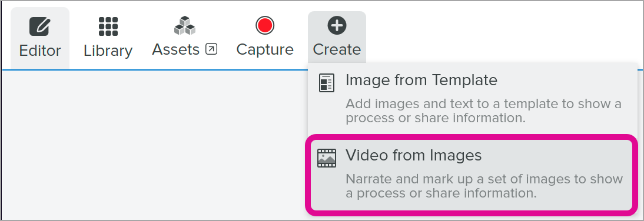Click the Assets stacked cubes icon
The image size is (644, 221).
(185, 25)
